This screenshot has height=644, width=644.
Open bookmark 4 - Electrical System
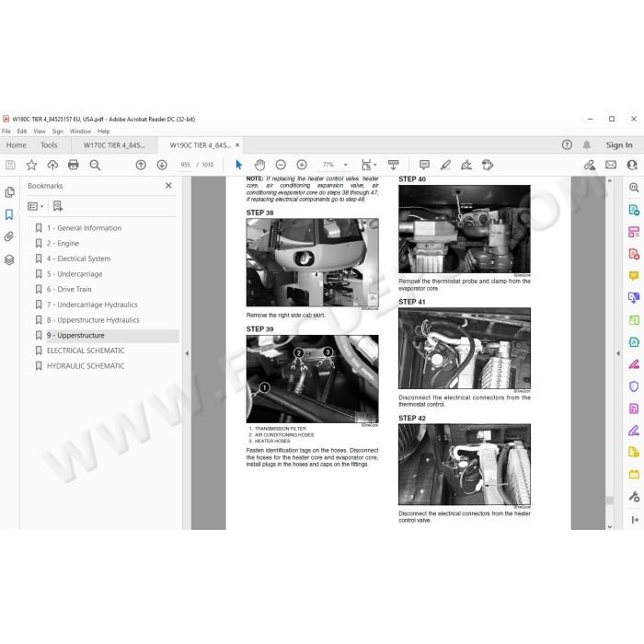coord(78,259)
